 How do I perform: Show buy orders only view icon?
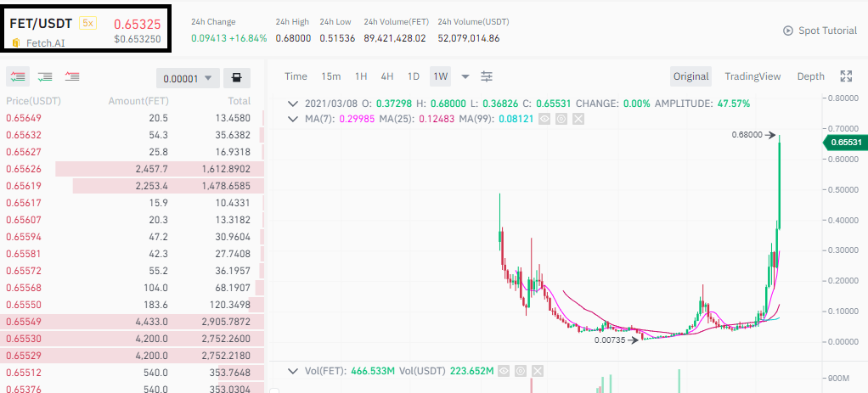point(45,77)
